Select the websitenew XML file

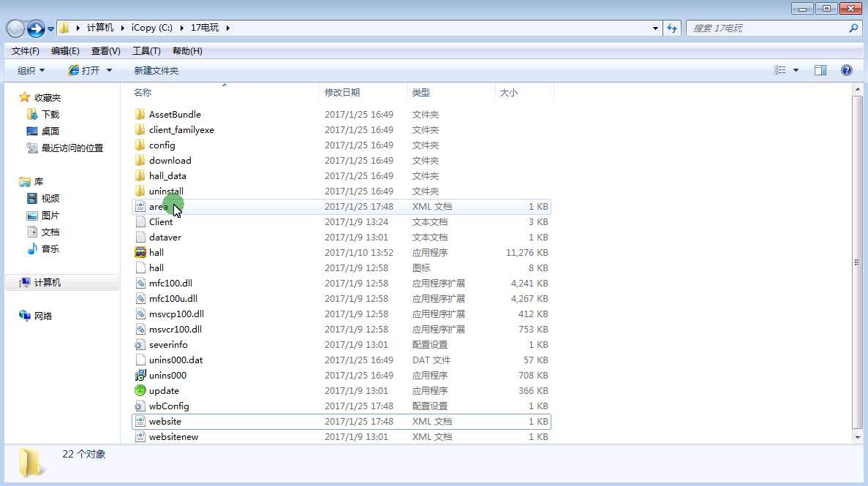341,437
